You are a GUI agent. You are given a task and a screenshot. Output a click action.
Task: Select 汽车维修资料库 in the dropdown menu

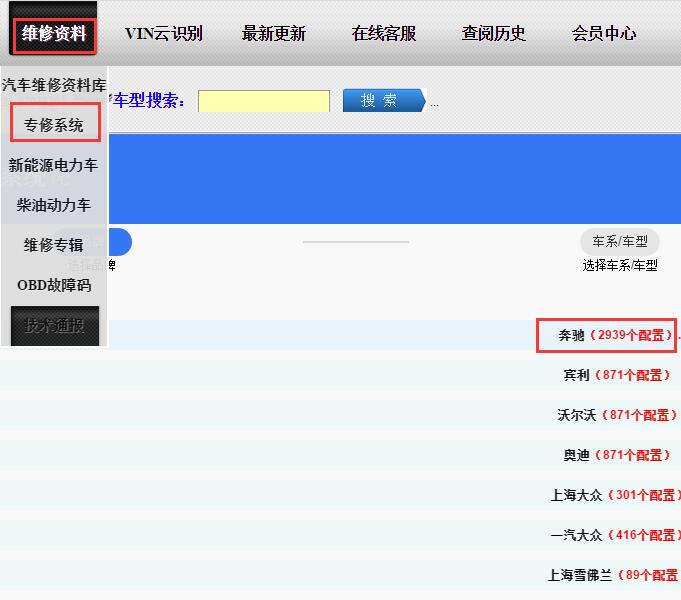[54, 85]
